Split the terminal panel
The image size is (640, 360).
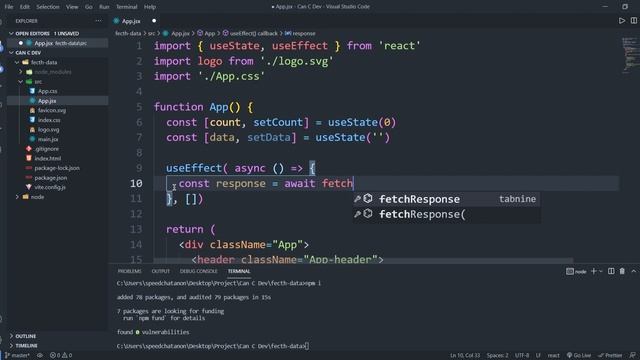coord(611,271)
